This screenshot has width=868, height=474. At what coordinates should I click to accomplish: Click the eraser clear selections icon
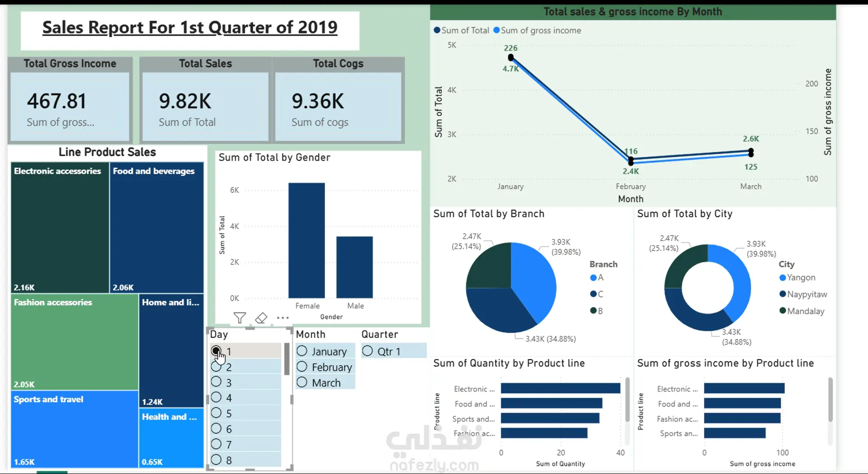[261, 318]
